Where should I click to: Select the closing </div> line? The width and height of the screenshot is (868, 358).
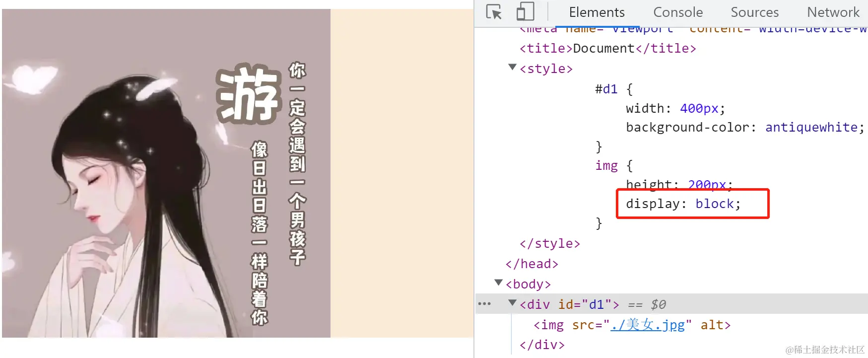coord(542,345)
